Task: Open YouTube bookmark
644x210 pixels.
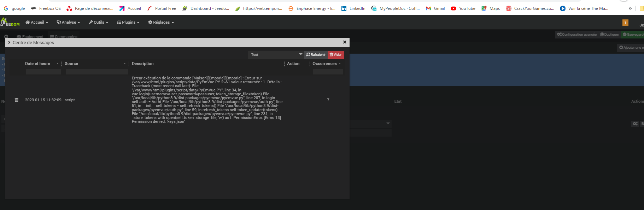Action: tap(463, 8)
